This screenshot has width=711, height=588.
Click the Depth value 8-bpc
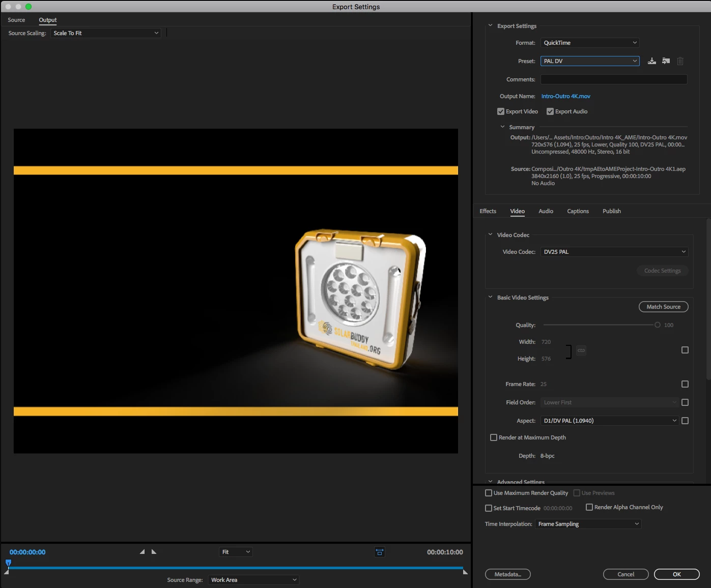(548, 456)
